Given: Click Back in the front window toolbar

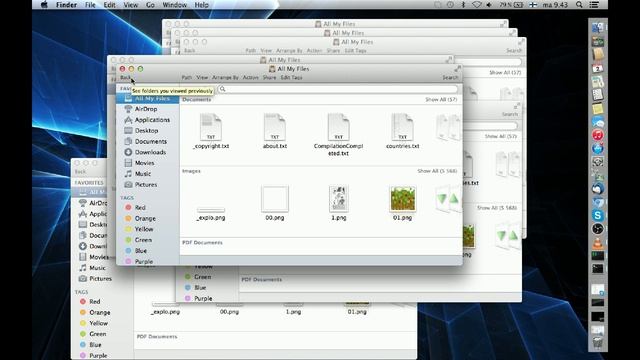Looking at the screenshot, I should point(125,78).
